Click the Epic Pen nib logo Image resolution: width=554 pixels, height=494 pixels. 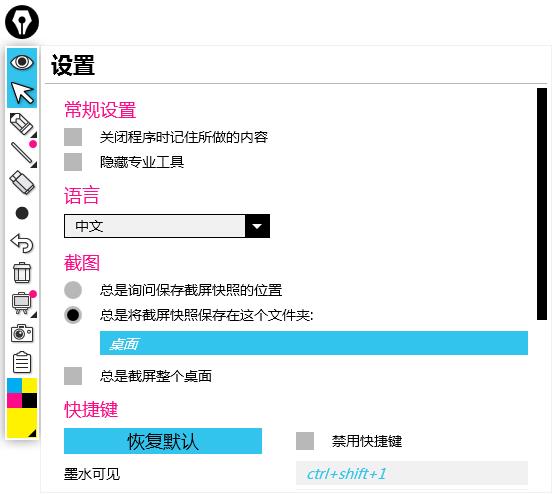[x=22, y=22]
